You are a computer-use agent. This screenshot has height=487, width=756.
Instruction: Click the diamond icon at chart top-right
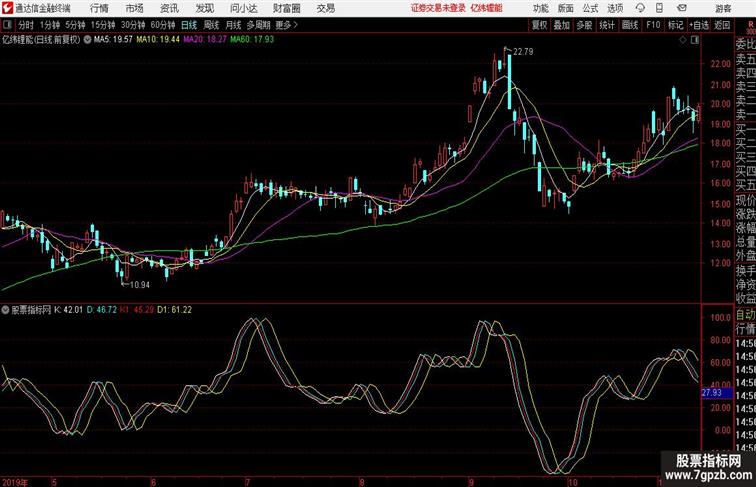click(683, 40)
